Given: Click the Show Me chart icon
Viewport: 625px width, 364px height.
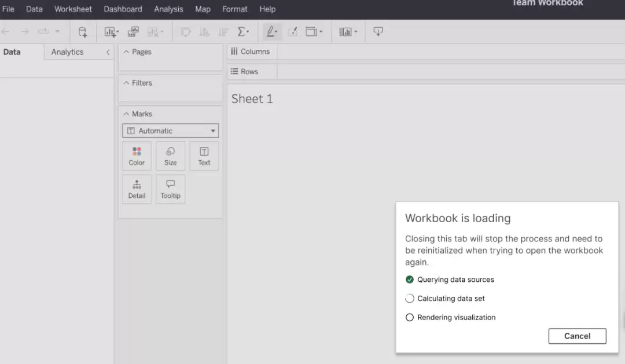Looking at the screenshot, I should click(x=348, y=32).
